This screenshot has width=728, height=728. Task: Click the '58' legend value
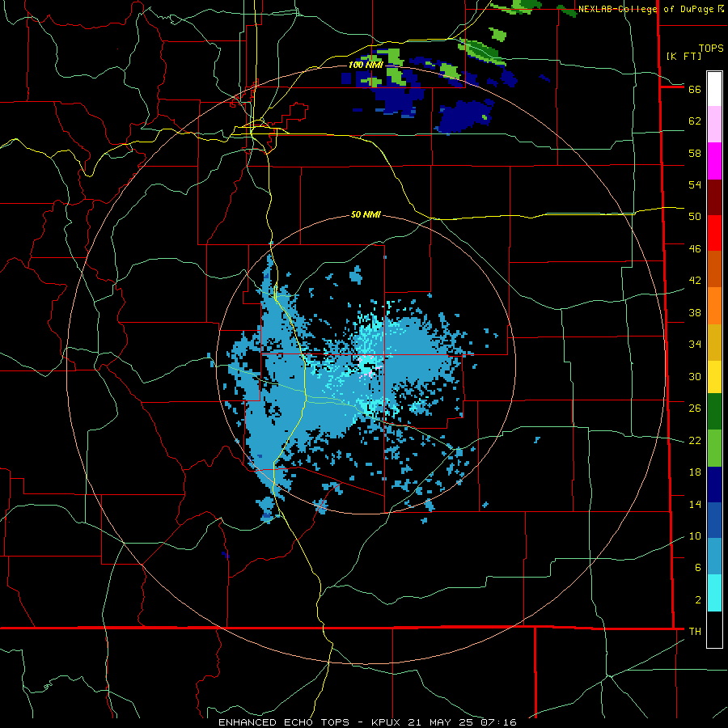point(695,153)
